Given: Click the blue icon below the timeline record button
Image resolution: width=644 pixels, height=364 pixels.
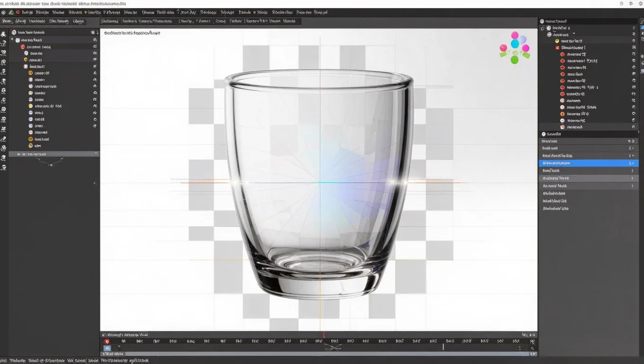Looking at the screenshot, I should pyautogui.click(x=107, y=348).
